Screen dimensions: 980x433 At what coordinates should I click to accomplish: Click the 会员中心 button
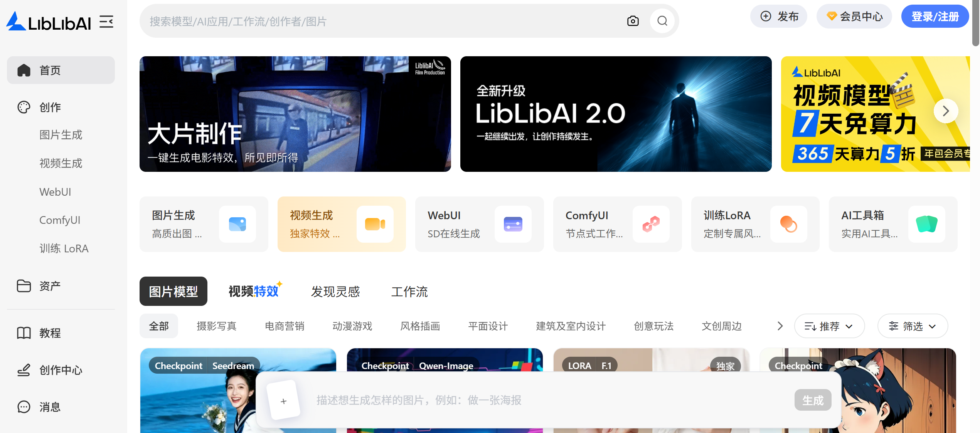(x=854, y=17)
